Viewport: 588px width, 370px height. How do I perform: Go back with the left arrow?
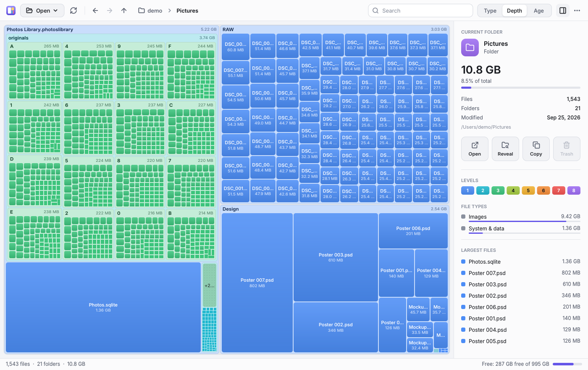pos(95,11)
